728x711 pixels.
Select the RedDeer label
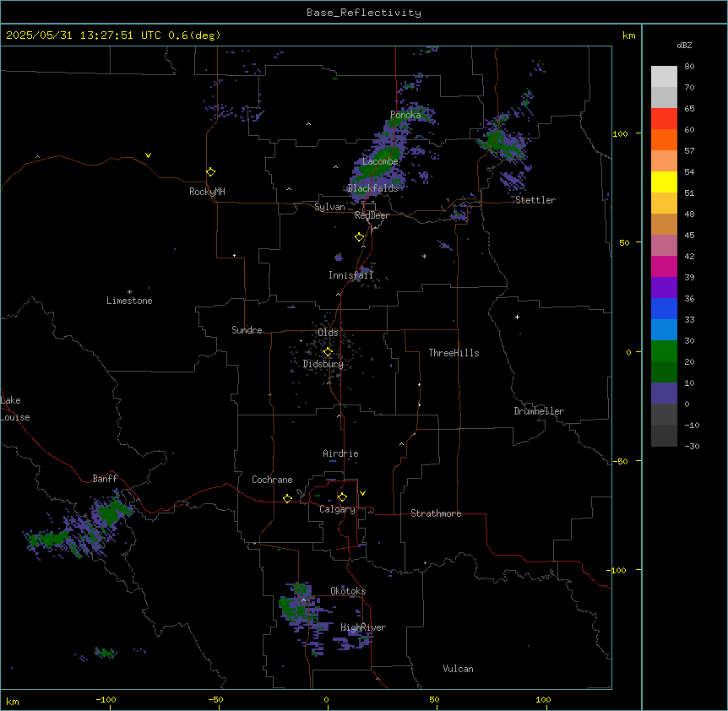click(372, 215)
